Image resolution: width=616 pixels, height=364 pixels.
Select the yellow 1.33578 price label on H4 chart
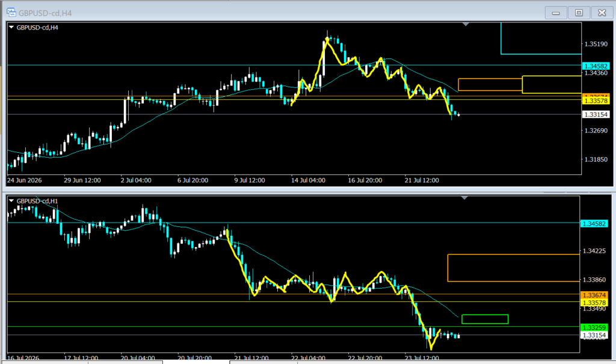click(x=596, y=100)
